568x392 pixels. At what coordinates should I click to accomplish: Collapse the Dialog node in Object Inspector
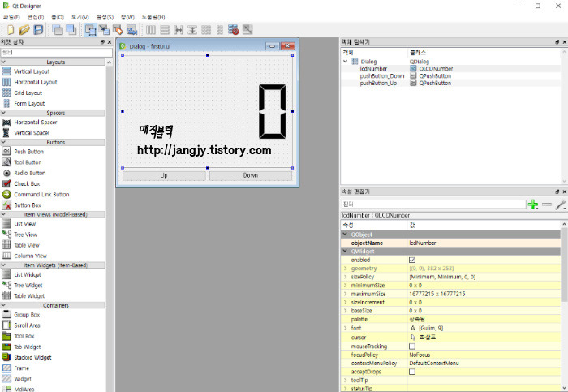click(x=345, y=62)
